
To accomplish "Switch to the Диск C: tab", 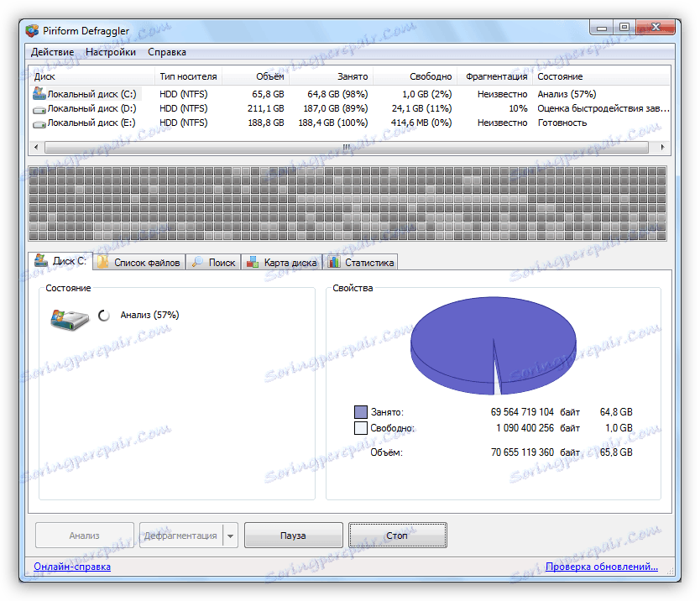I will (x=60, y=261).
